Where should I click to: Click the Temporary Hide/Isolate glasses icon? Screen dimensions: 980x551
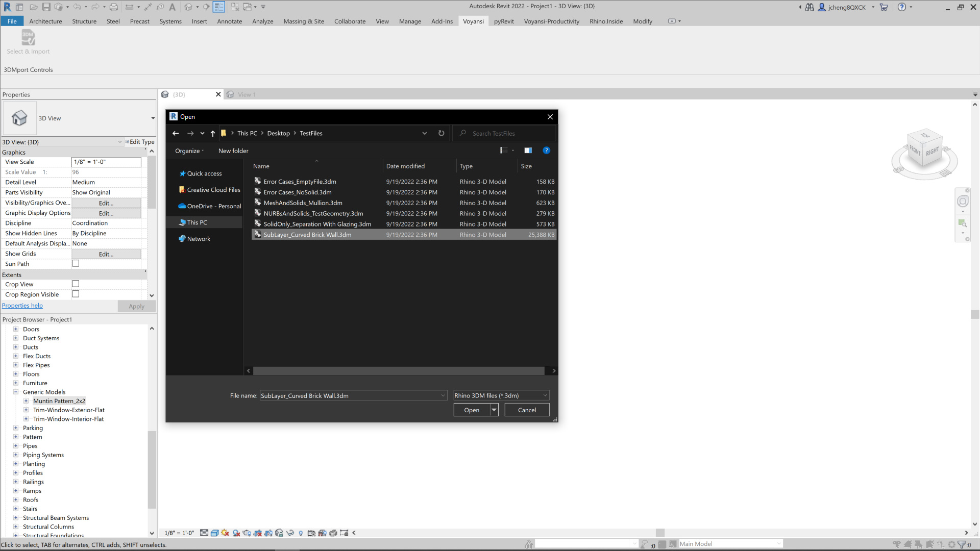pyautogui.click(x=290, y=533)
